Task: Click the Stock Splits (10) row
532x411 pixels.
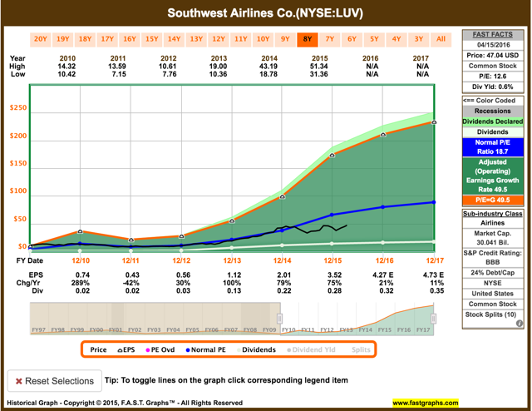Action: pyautogui.click(x=493, y=314)
